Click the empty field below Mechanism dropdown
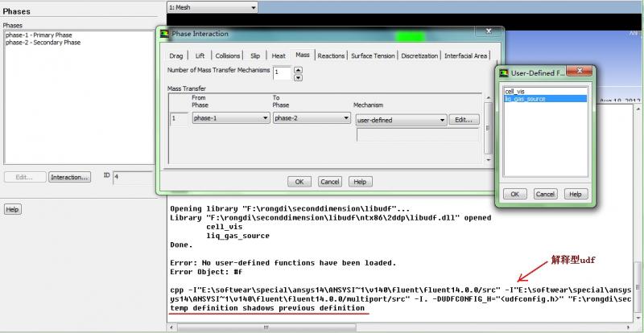This screenshot has width=644, height=333. coord(417,134)
